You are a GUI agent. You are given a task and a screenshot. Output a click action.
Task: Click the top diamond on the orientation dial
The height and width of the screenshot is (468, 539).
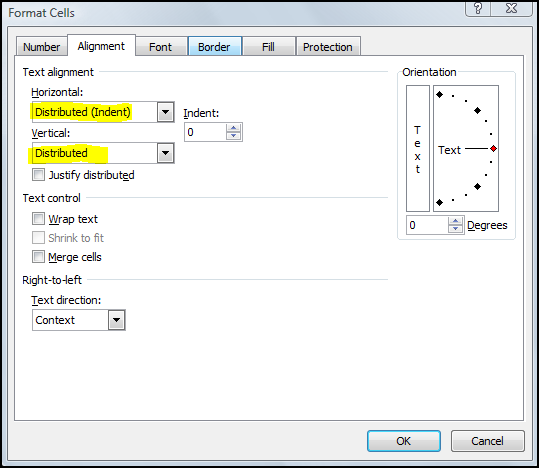(439, 95)
